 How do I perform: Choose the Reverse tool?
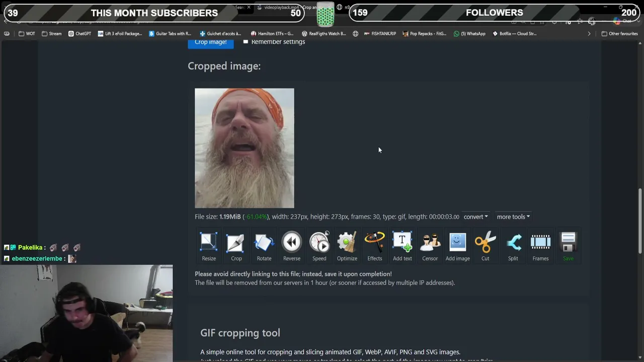coord(292,246)
